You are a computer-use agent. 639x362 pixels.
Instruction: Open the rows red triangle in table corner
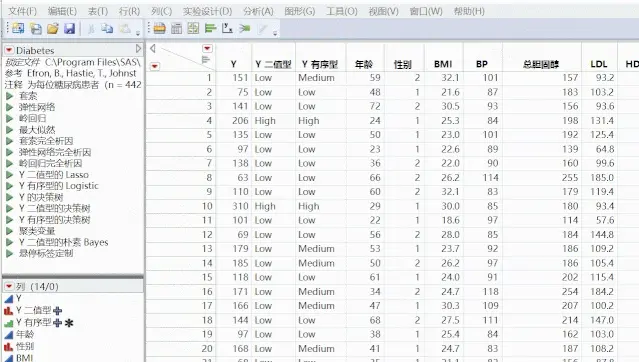pyautogui.click(x=154, y=66)
